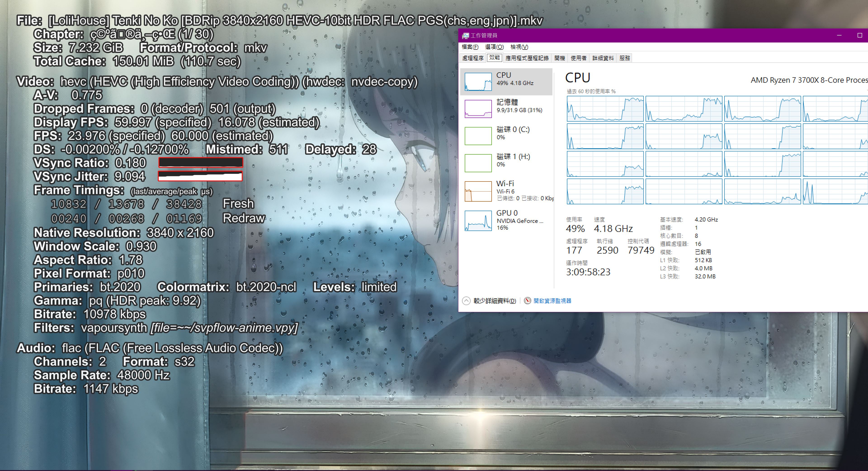
Task: Click the Wi-Fi 6 adapter subtitle
Action: pyautogui.click(x=505, y=191)
